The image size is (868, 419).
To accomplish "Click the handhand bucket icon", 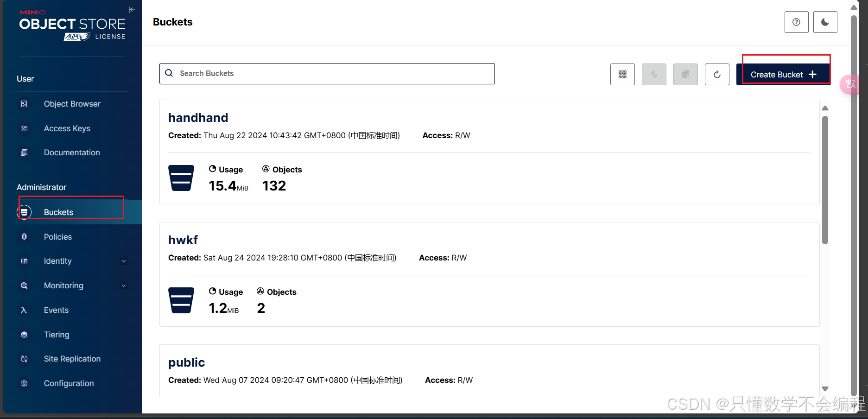I will (x=181, y=178).
